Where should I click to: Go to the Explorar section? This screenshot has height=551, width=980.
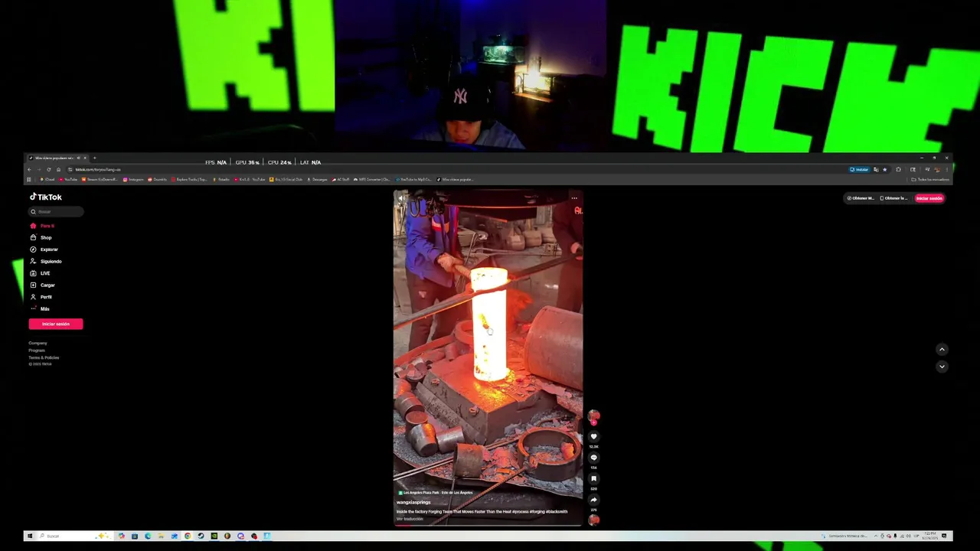click(44, 249)
